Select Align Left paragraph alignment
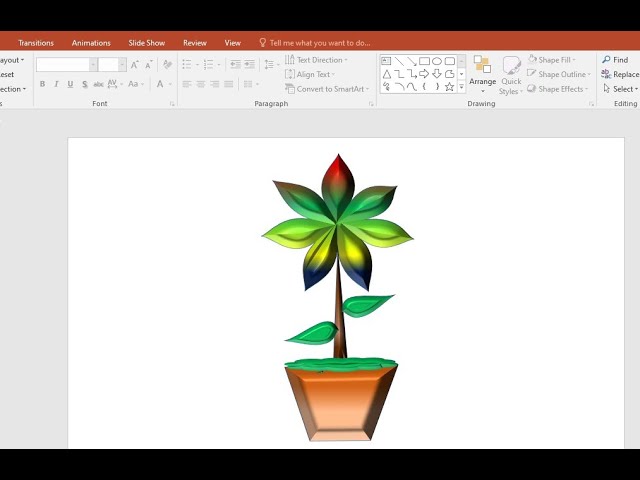Viewport: 640px width, 480px height. coord(187,84)
